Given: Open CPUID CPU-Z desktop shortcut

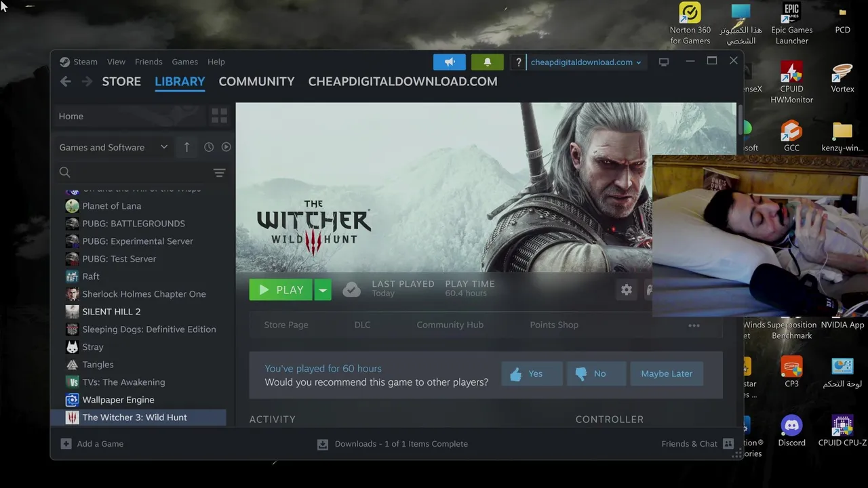Looking at the screenshot, I should [842, 431].
